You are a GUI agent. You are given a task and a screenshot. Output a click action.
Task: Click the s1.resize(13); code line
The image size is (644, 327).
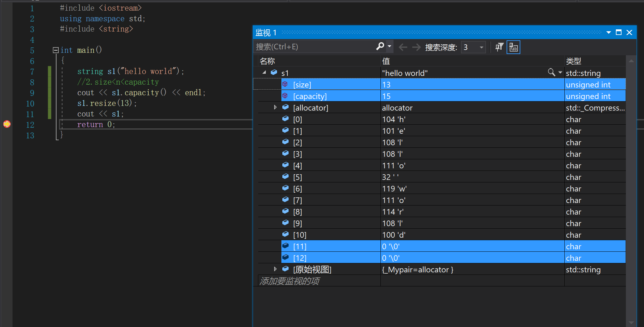pos(107,103)
